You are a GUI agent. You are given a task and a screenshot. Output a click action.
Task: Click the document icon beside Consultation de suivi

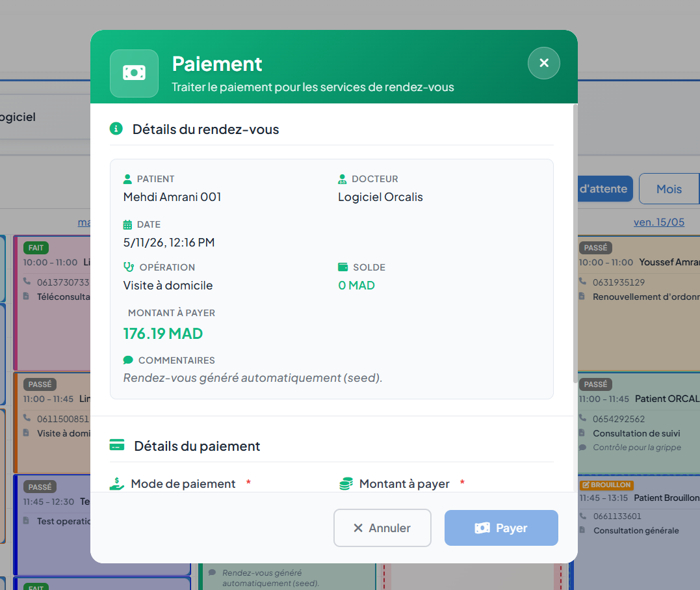tap(582, 433)
